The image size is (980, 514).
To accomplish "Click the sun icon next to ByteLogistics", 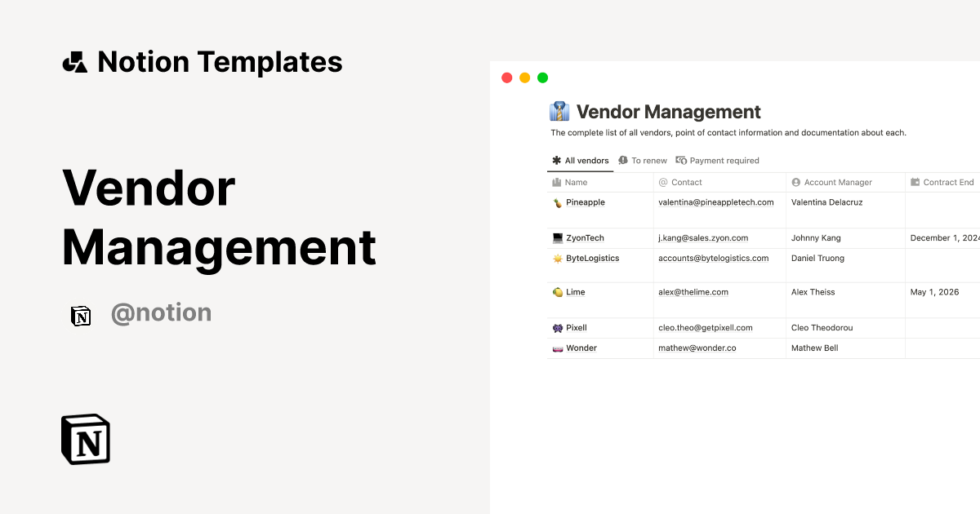I will 557,258.
